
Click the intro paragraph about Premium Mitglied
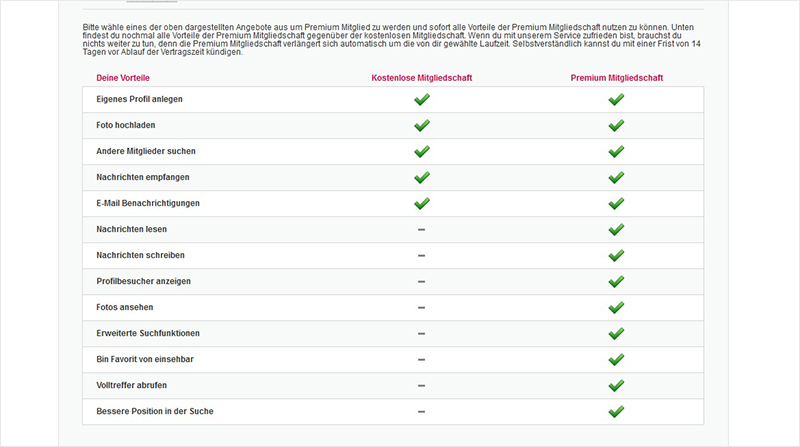click(392, 39)
